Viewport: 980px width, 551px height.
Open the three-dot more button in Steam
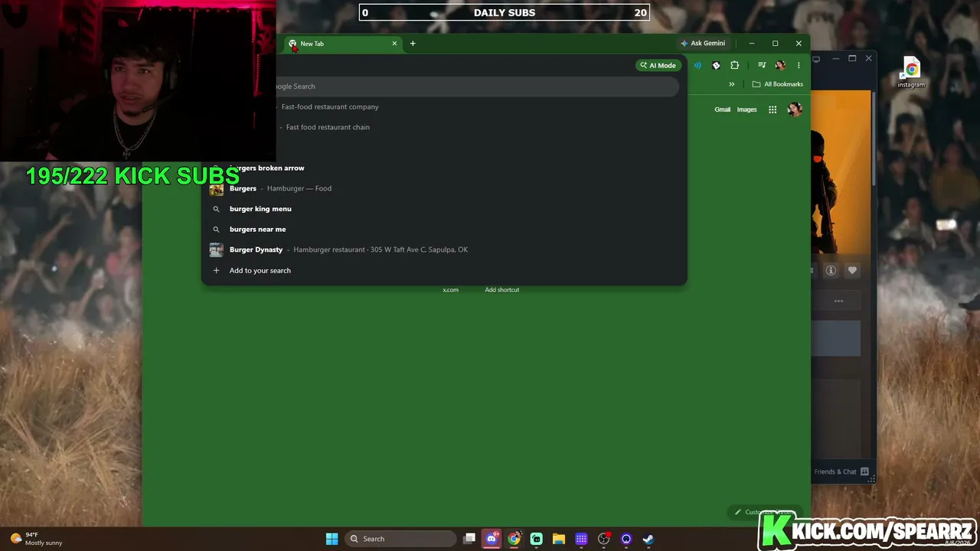[x=838, y=302]
